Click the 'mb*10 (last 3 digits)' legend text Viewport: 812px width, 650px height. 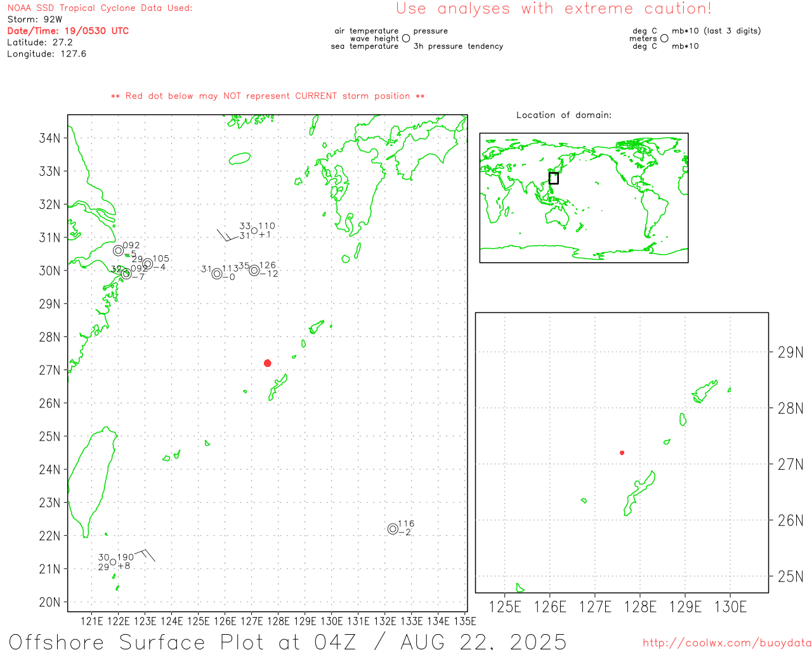716,30
